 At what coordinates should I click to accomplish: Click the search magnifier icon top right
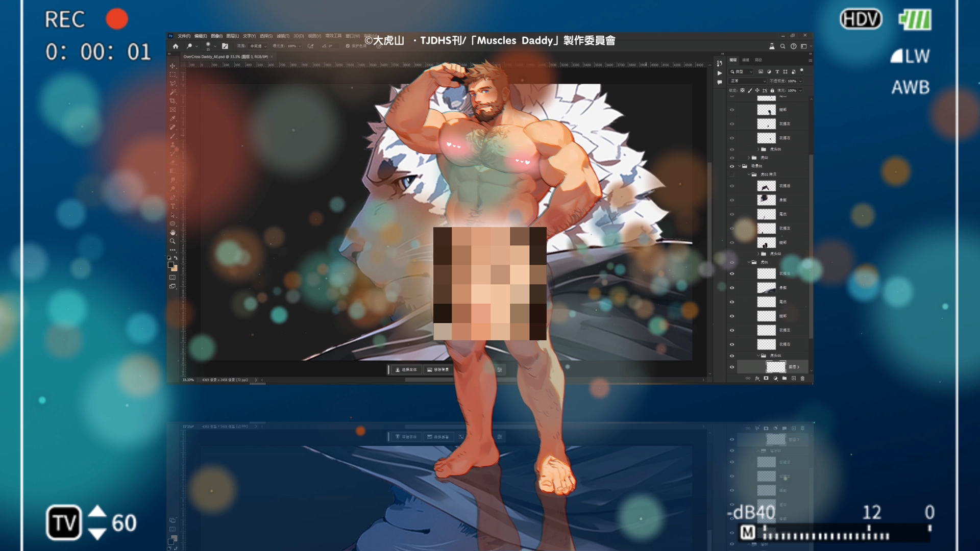click(x=782, y=46)
